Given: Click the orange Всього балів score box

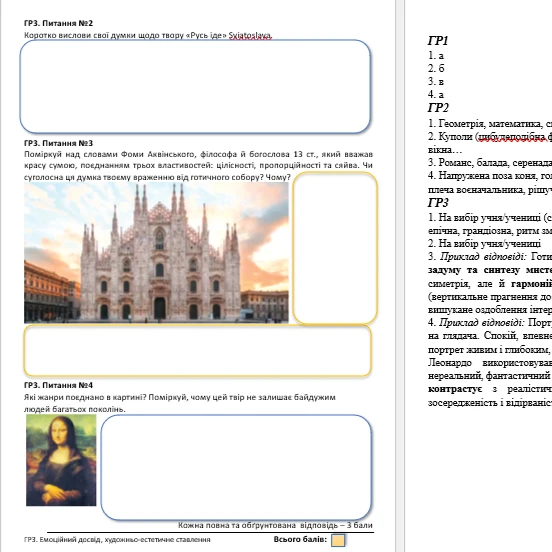Looking at the screenshot, I should [x=338, y=540].
